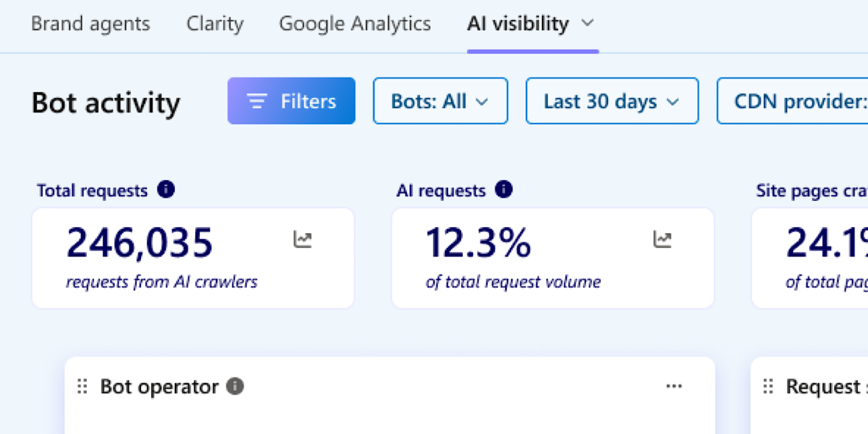Click the Site pages crawled label

[x=812, y=190]
